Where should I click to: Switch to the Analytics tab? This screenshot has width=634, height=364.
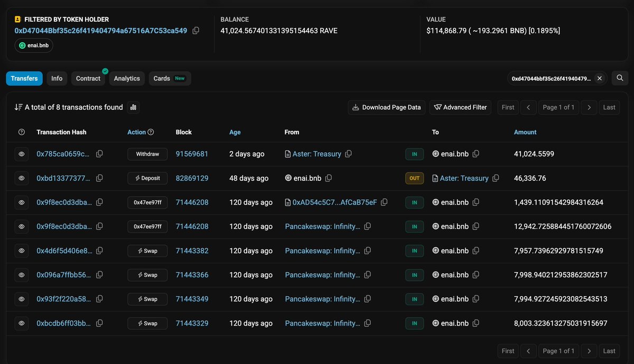click(127, 78)
